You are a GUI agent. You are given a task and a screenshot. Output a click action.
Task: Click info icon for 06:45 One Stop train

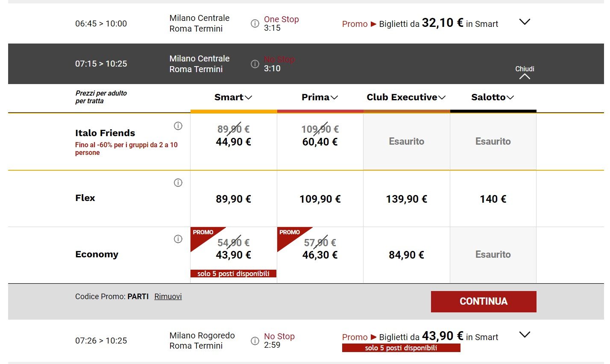pos(255,23)
